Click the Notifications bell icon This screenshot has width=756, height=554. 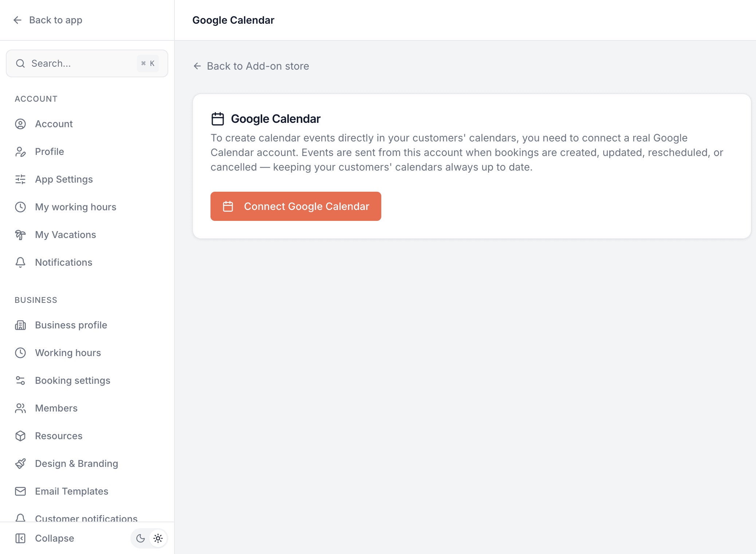pyautogui.click(x=20, y=262)
